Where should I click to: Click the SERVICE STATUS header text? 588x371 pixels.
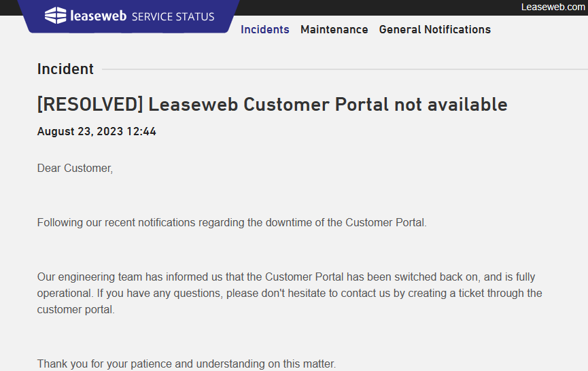(173, 16)
